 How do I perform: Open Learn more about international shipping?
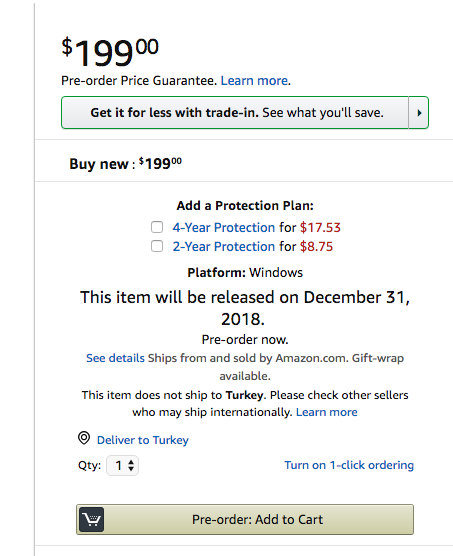(327, 412)
